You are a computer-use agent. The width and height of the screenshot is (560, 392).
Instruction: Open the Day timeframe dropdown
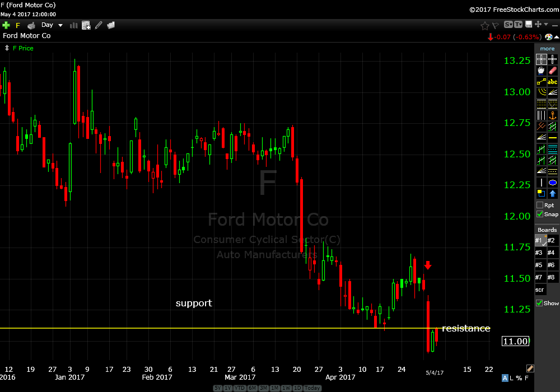pyautogui.click(x=52, y=25)
